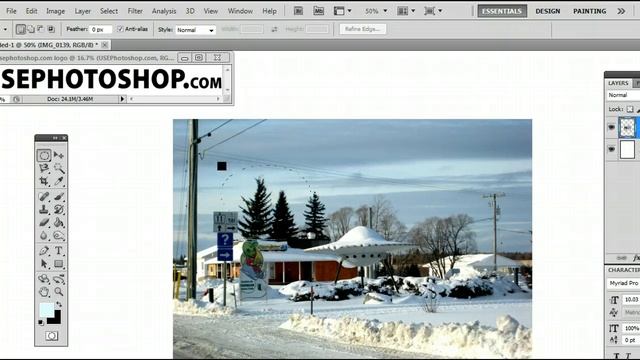The height and width of the screenshot is (360, 640).
Task: Swap foreground and background colors
Action: click(x=59, y=304)
